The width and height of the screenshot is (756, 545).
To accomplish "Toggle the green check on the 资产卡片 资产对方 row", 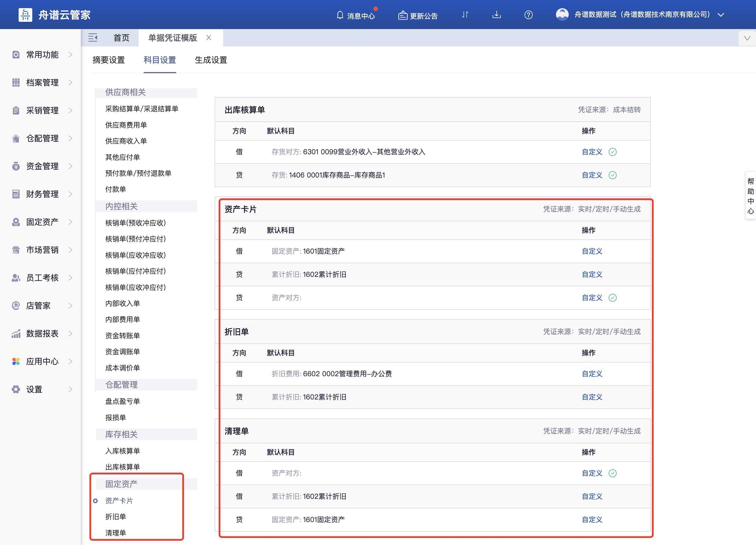I will click(x=612, y=298).
